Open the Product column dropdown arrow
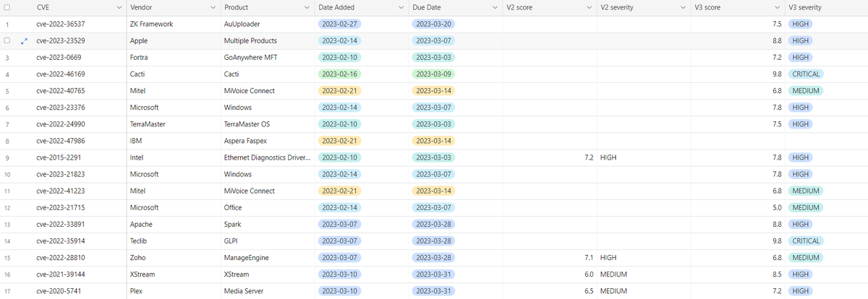The height and width of the screenshot is (299, 868). point(307,7)
